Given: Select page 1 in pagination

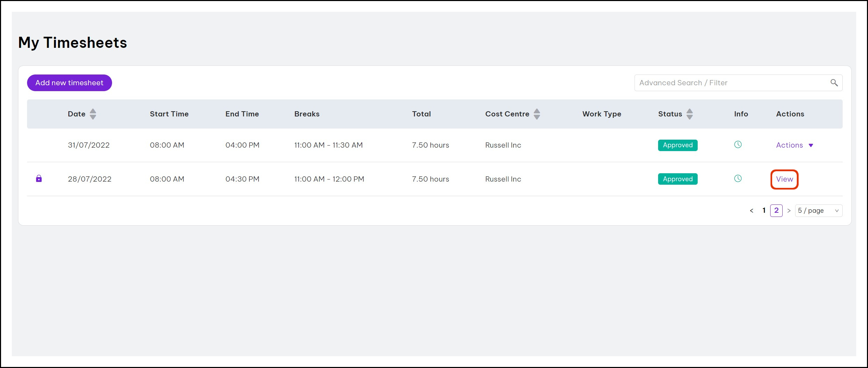Looking at the screenshot, I should point(764,210).
